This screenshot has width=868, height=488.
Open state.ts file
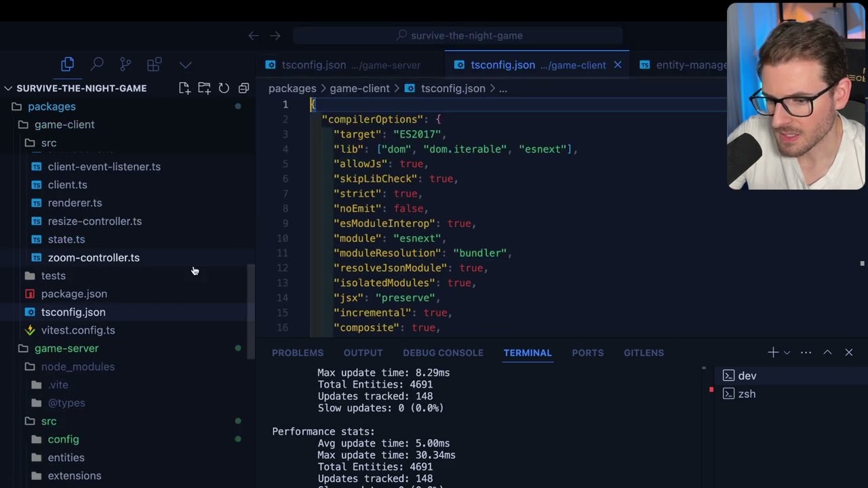pos(66,239)
